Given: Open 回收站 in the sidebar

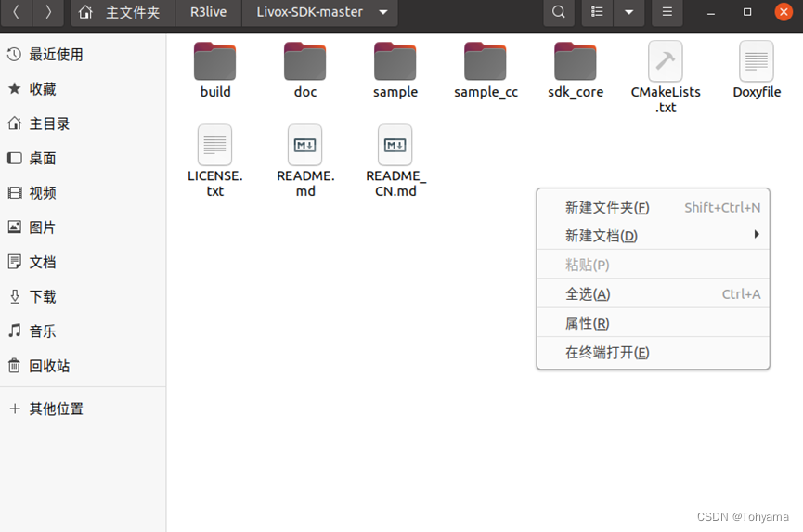Looking at the screenshot, I should pyautogui.click(x=83, y=366).
